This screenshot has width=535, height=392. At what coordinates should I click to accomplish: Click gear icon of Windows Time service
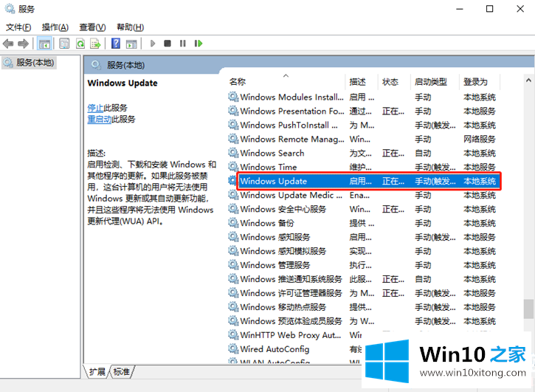point(233,167)
